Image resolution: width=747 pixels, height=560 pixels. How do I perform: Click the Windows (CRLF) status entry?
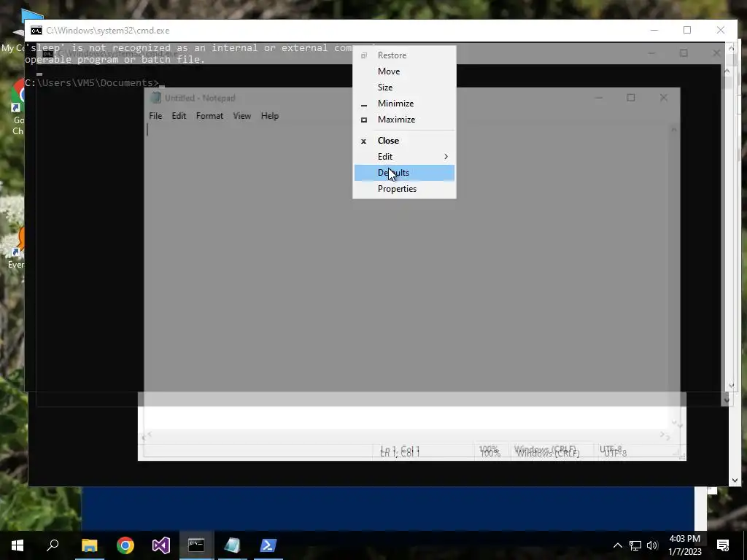(547, 451)
